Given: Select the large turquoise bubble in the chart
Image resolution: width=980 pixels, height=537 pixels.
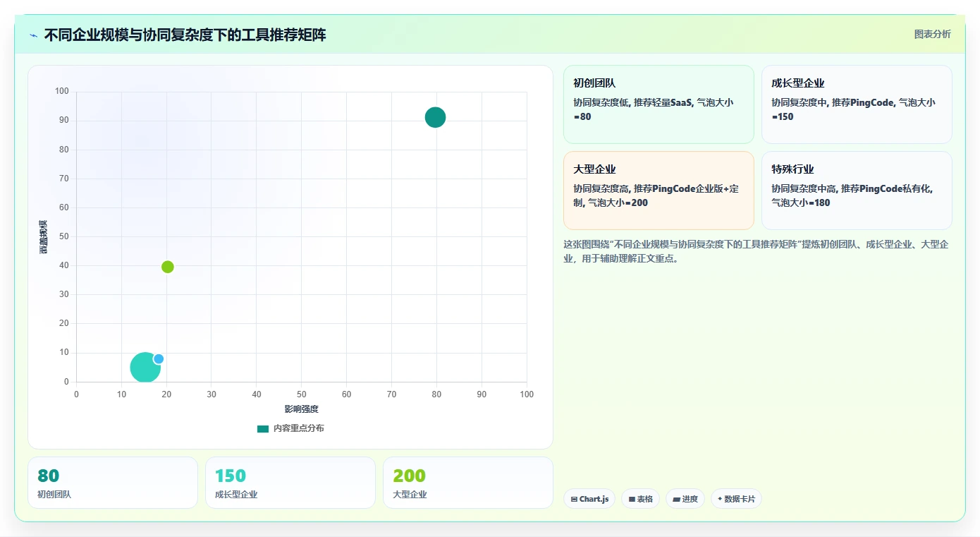Looking at the screenshot, I should coord(145,367).
